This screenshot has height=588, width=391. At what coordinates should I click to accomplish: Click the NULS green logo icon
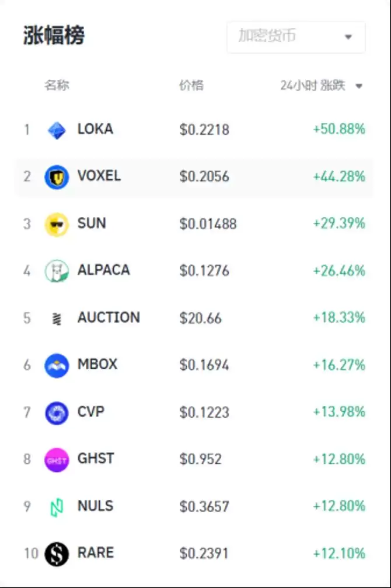(57, 507)
